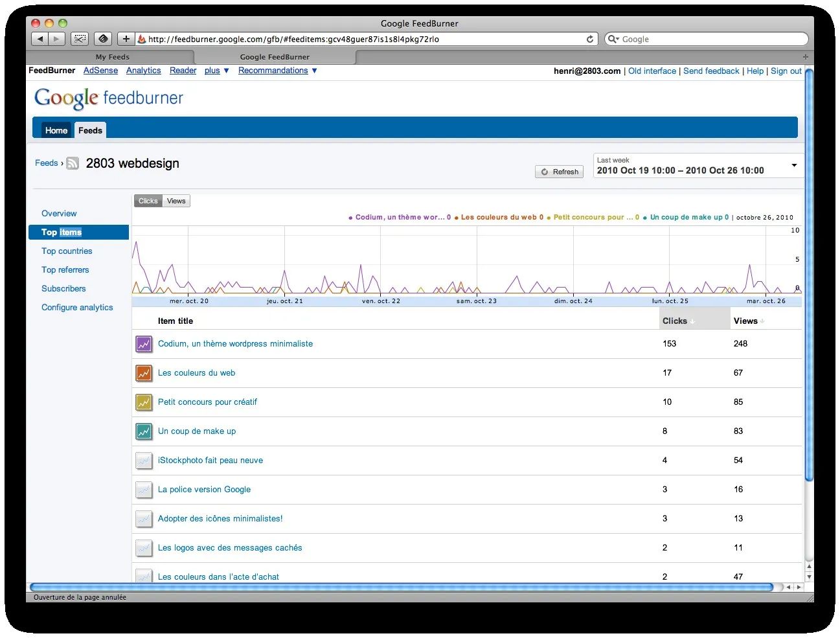Viewport: 840px width, 638px height.
Task: Open iStockphoto fait peau neuve item
Action: click(x=210, y=461)
